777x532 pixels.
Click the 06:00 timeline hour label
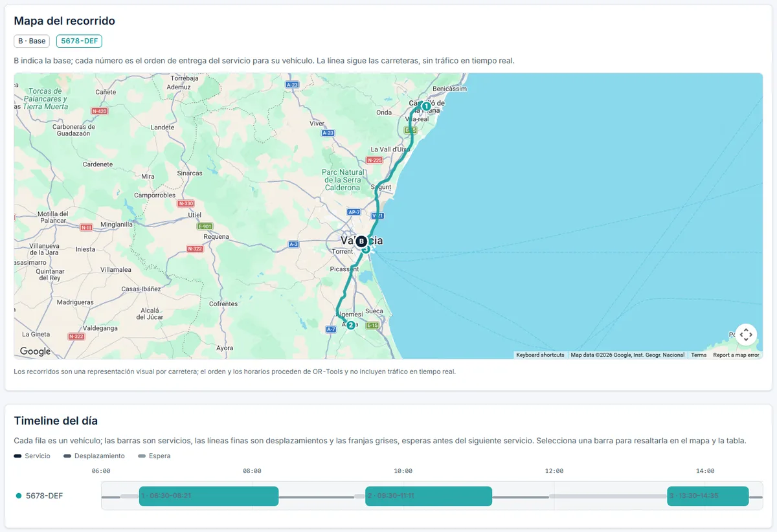tap(101, 471)
